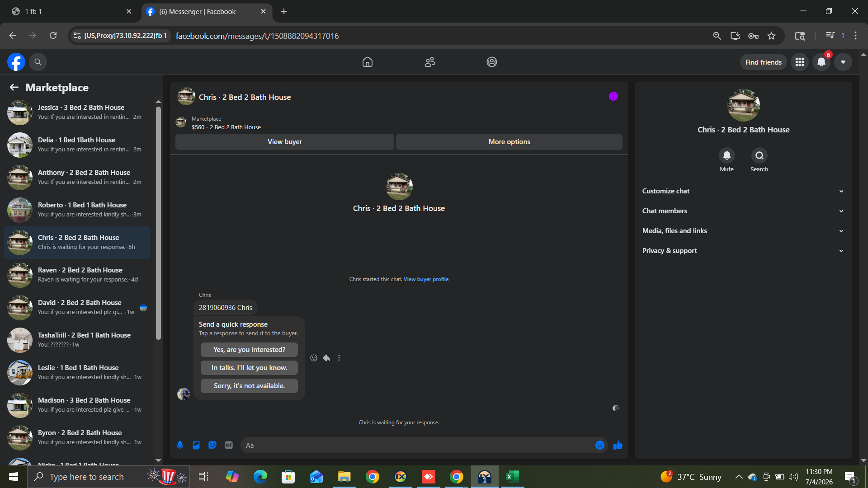Open Raven 2 Bed 2 Bath House chat
This screenshot has height=488, width=868.
pyautogui.click(x=77, y=275)
